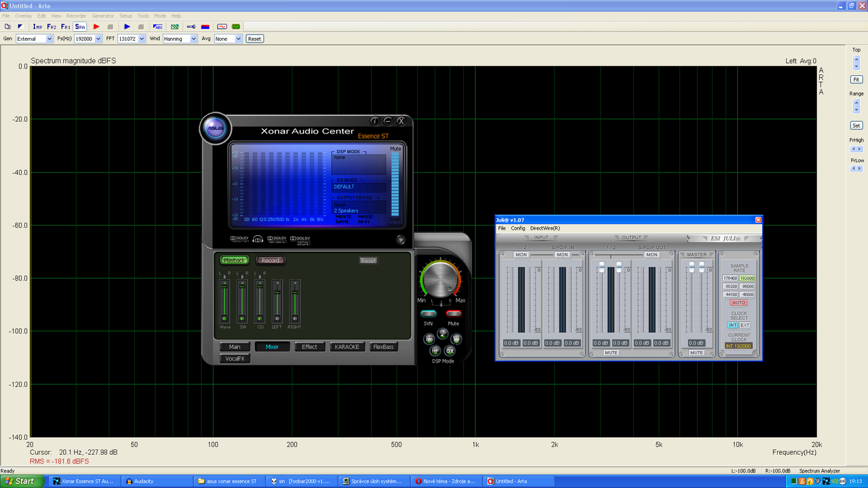The image size is (868, 488).
Task: Open the Audacity taskbar button
Action: [156, 481]
